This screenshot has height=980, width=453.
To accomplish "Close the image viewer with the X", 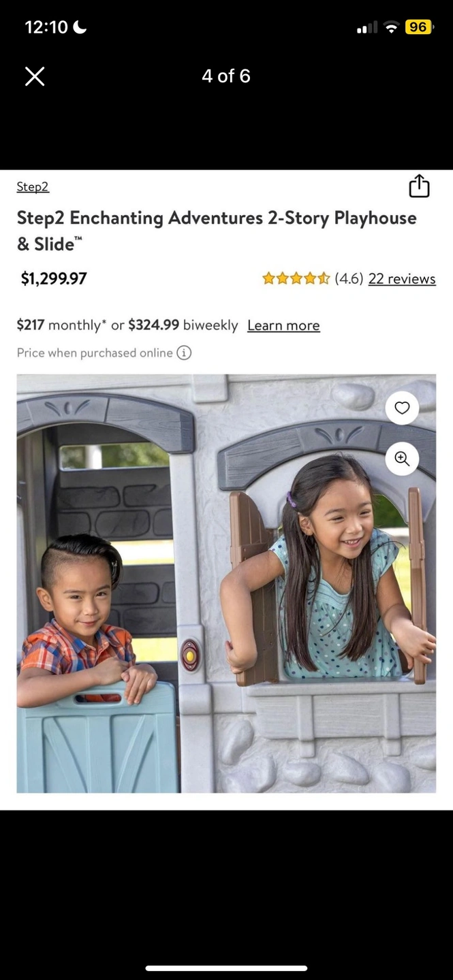I will pyautogui.click(x=35, y=76).
